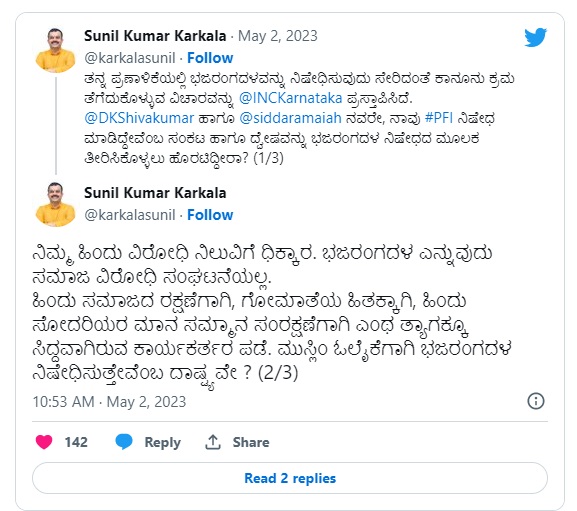This screenshot has width=577, height=511.
Task: Click the Share label text
Action: click(251, 442)
